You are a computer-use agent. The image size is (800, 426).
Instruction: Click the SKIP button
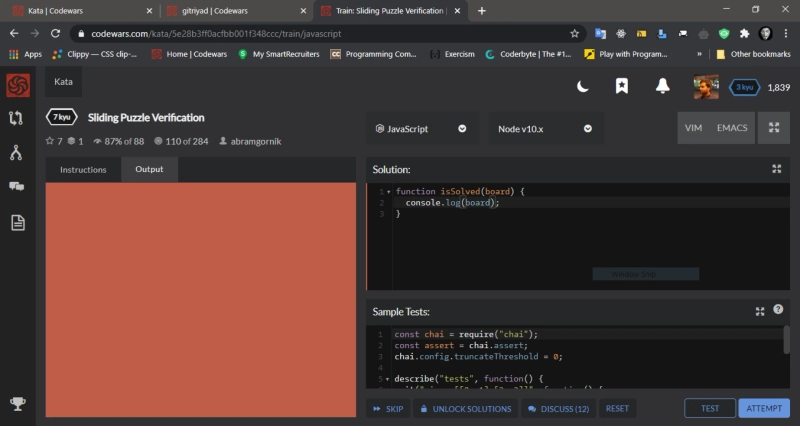[x=388, y=409]
